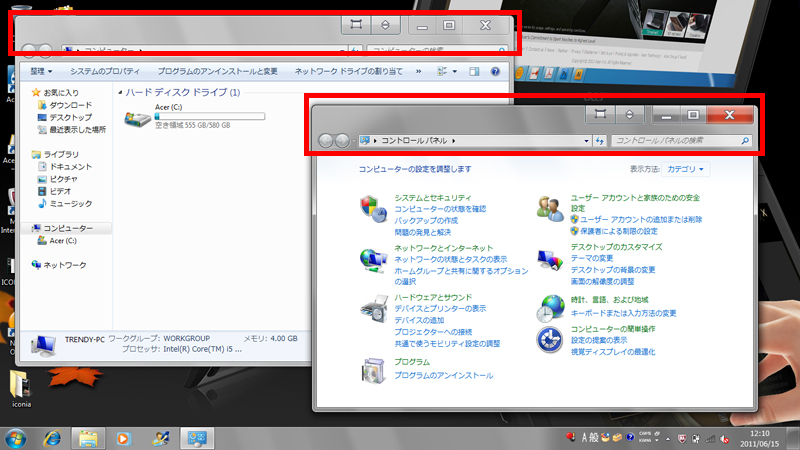
Task: Open the User Accounts people icon
Action: 550,208
